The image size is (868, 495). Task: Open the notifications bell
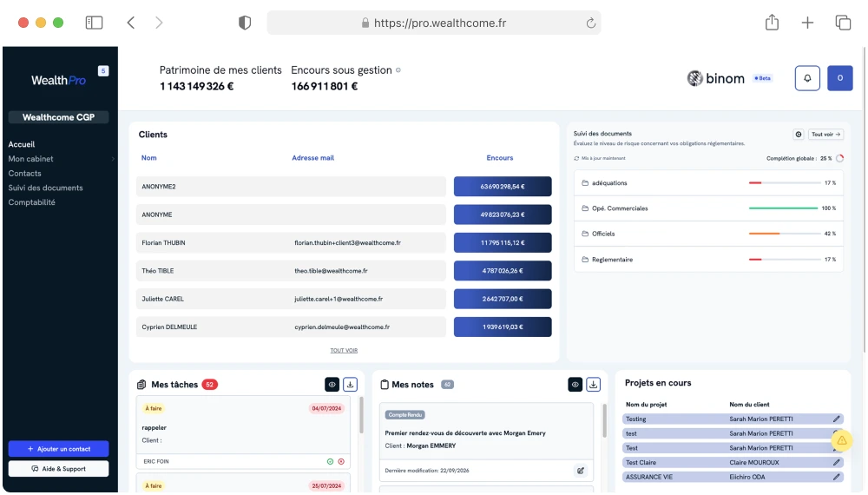(807, 78)
